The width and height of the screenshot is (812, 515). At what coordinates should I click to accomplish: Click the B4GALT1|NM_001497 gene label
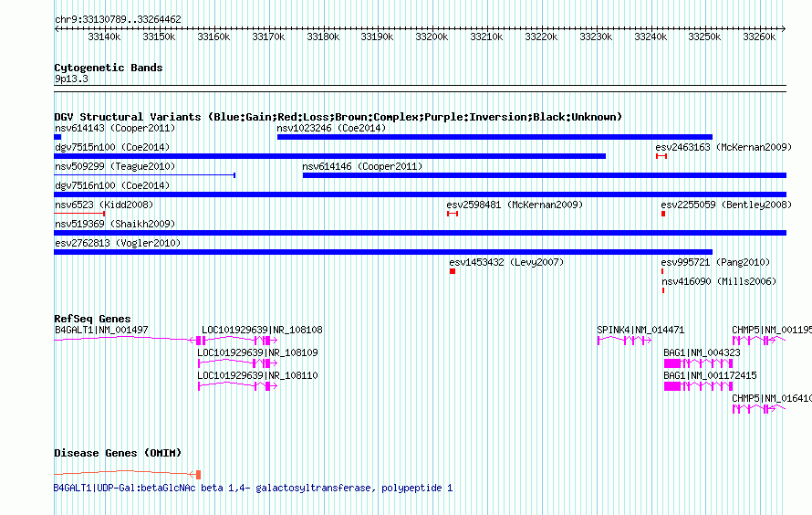click(x=101, y=330)
